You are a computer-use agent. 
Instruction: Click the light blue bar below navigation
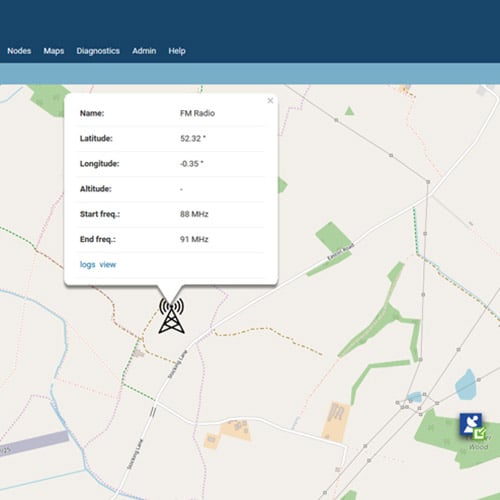pos(250,73)
